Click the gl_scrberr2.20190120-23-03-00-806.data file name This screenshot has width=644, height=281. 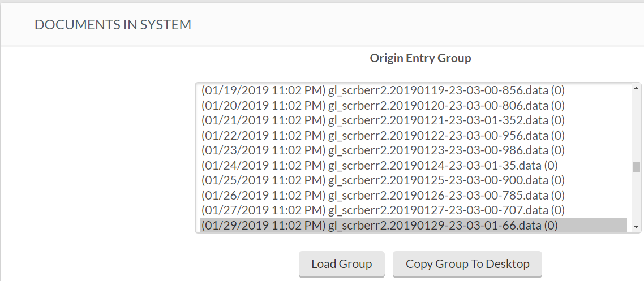point(439,105)
